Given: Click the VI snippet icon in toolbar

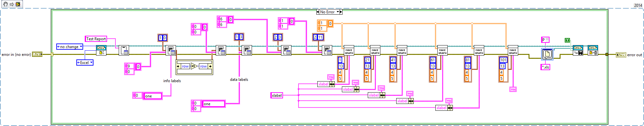Looking at the screenshot, I should point(18,4).
